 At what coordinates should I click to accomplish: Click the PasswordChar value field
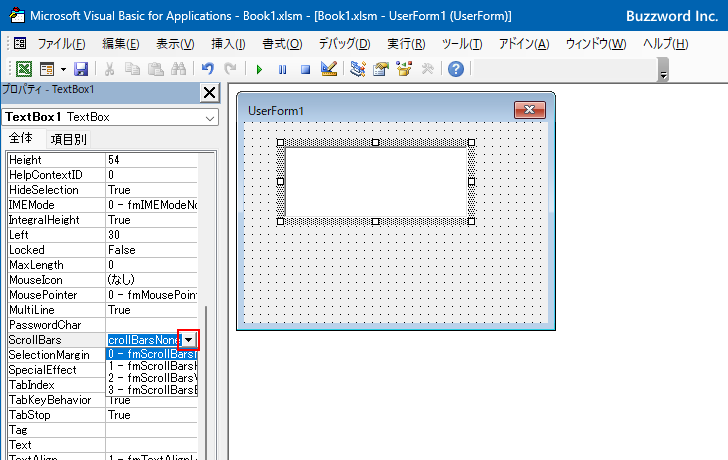point(152,325)
